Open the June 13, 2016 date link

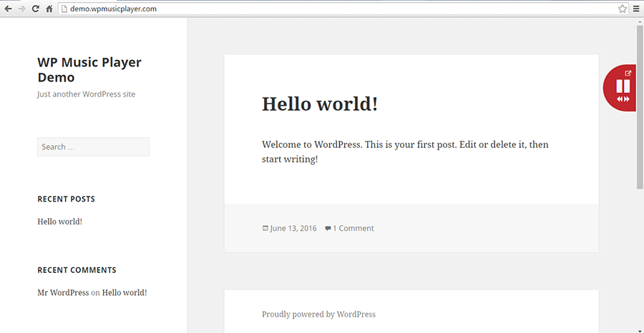(x=293, y=229)
